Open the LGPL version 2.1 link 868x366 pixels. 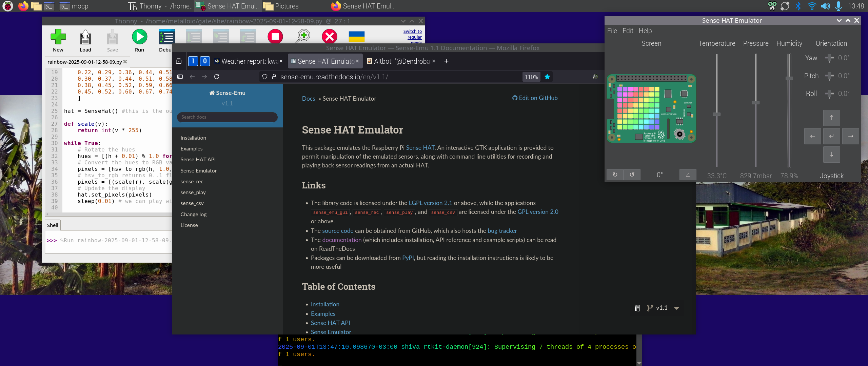430,203
